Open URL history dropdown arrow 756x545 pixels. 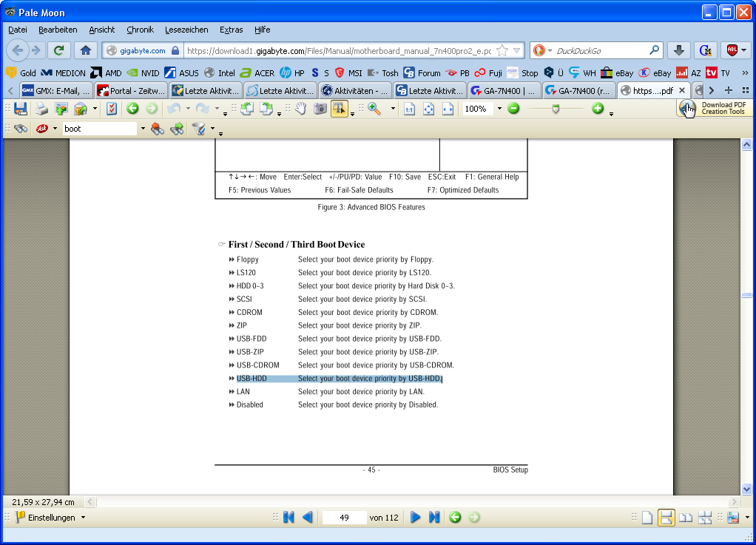point(517,50)
